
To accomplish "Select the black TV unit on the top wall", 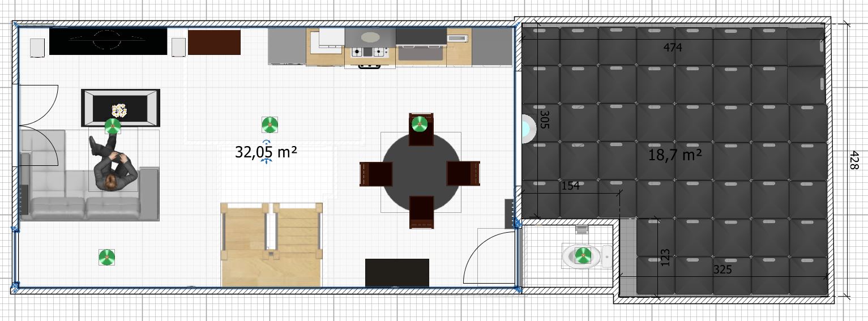I will tap(108, 41).
